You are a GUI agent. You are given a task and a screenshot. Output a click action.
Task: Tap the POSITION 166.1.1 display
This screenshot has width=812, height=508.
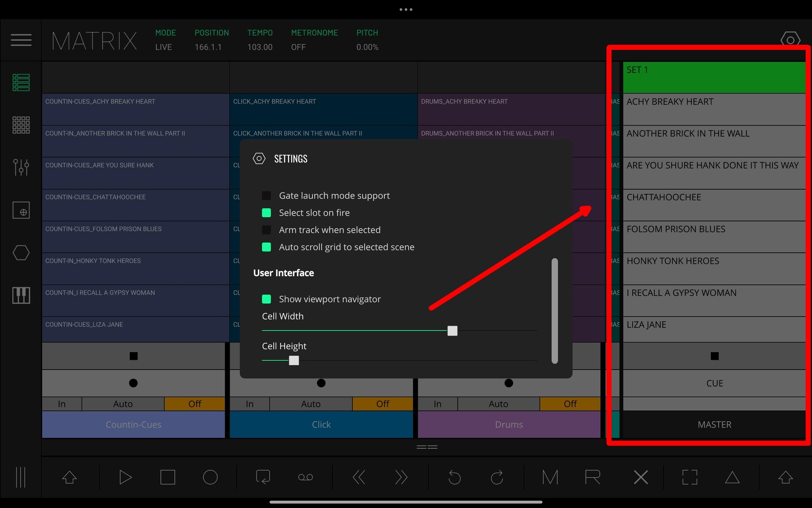[211, 40]
